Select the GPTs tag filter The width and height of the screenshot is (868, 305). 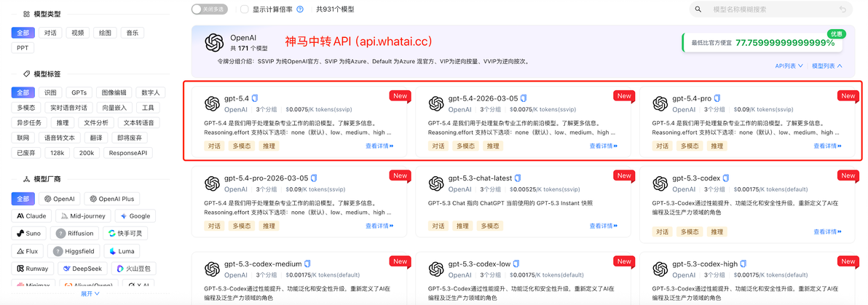click(79, 92)
